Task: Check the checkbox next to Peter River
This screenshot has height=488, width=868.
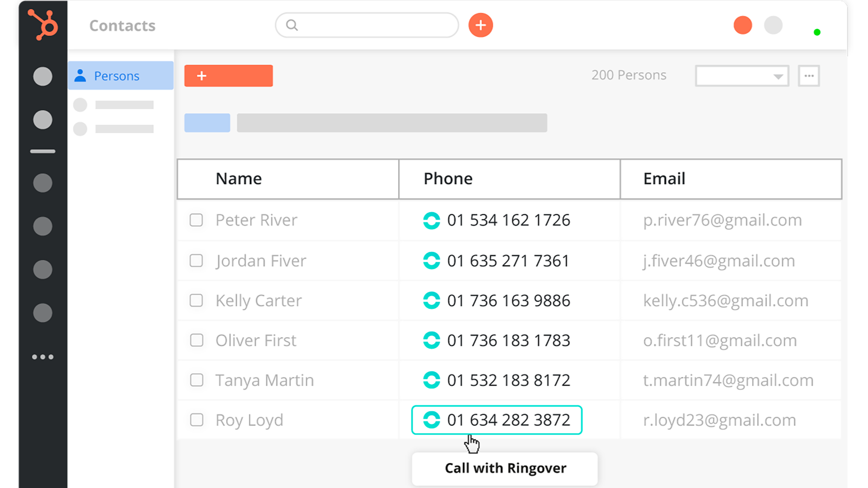Action: point(196,221)
